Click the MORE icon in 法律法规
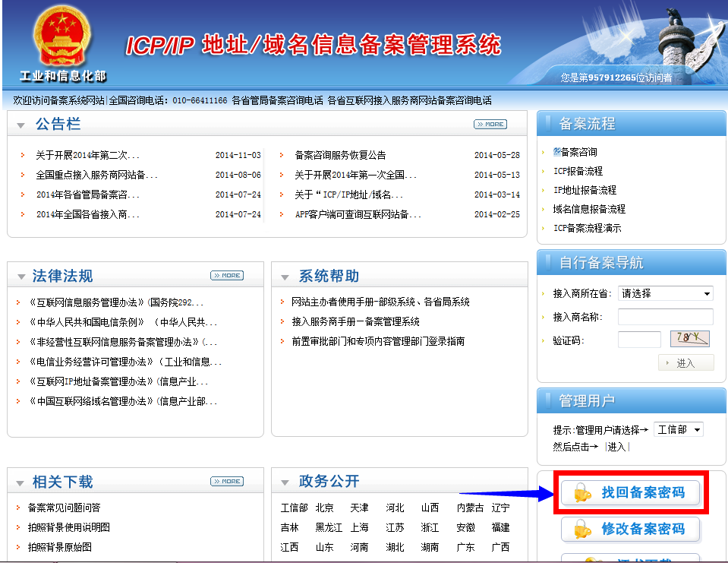Viewport: 728px width, 563px height. click(x=226, y=275)
